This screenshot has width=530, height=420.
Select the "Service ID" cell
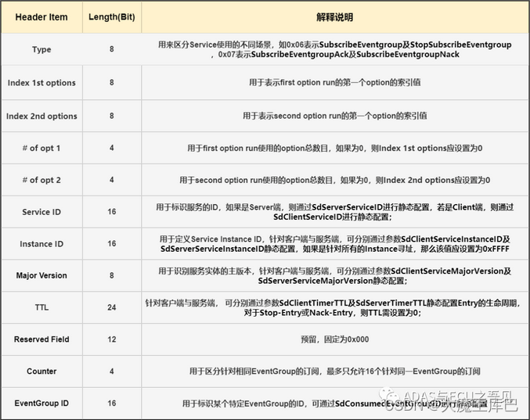coord(41,212)
